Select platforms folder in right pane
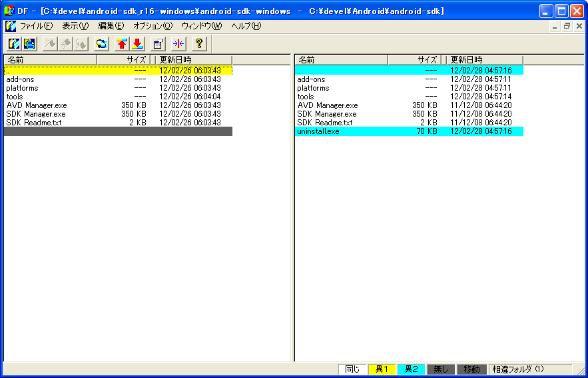Screen dimensions: 588x378 pyautogui.click(x=409, y=88)
